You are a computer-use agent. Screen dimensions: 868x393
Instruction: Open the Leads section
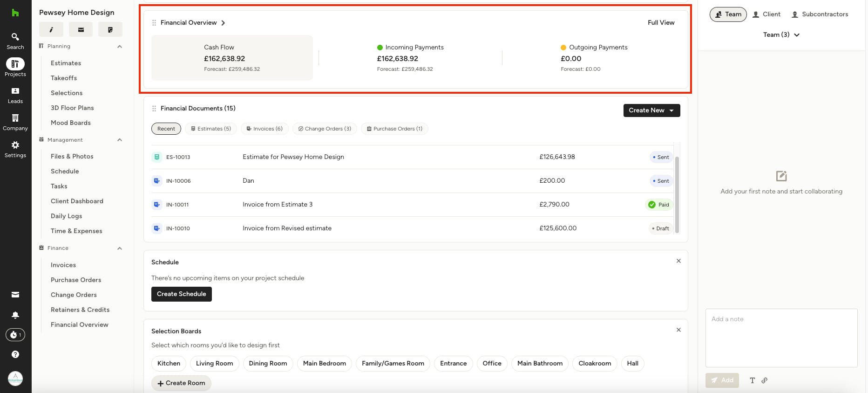tap(15, 95)
